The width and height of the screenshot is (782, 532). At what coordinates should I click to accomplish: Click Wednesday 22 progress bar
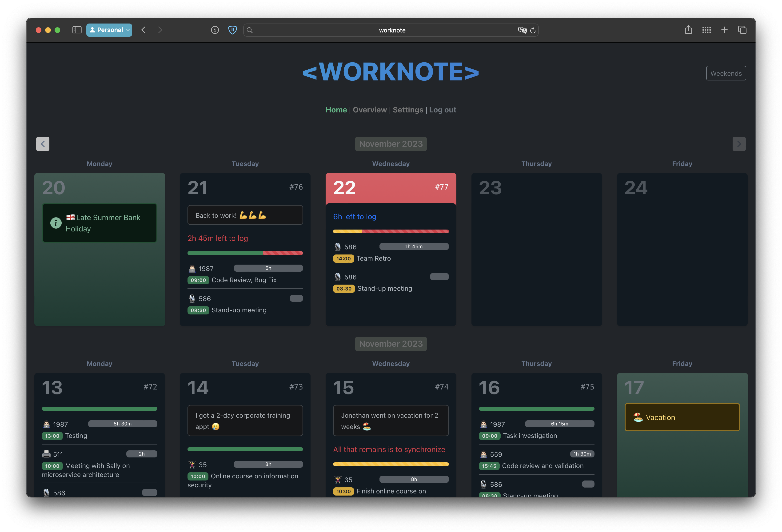[x=391, y=231]
